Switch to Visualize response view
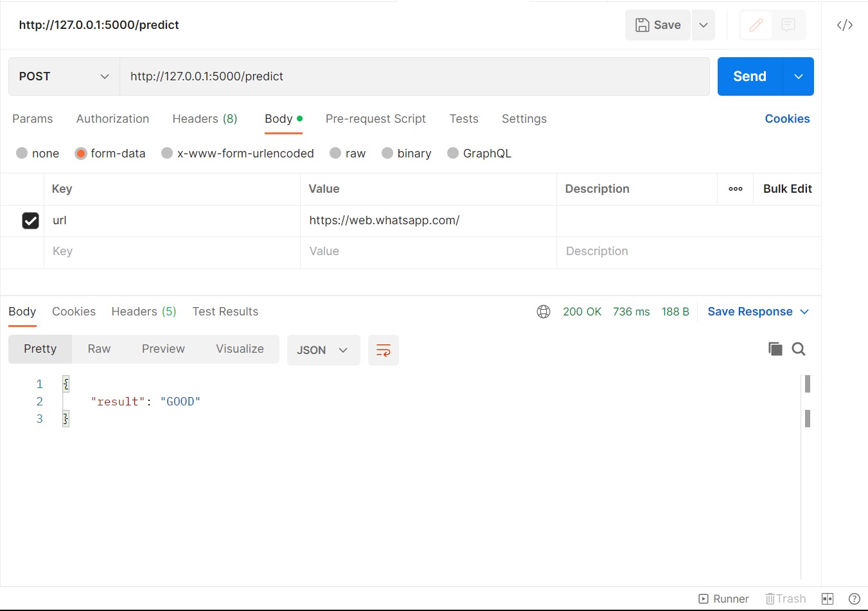Image resolution: width=868 pixels, height=611 pixels. (240, 349)
